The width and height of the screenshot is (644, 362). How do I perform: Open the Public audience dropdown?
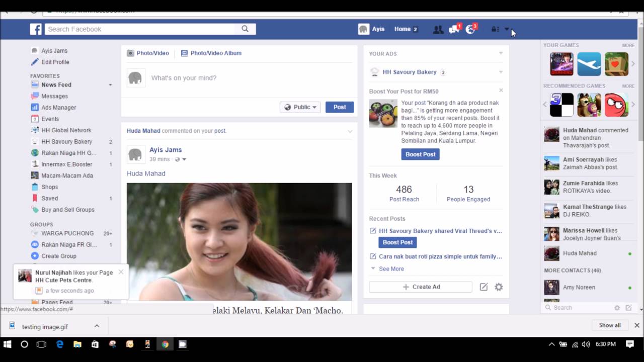pos(300,107)
